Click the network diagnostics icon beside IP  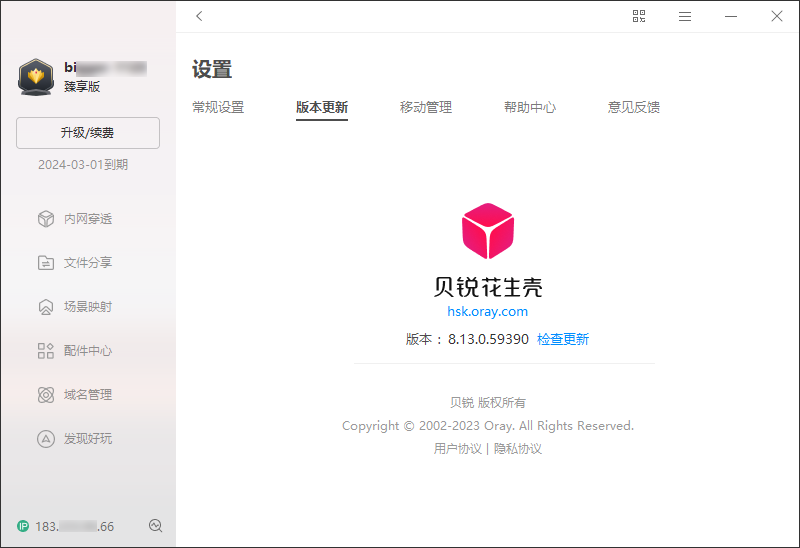(x=155, y=526)
